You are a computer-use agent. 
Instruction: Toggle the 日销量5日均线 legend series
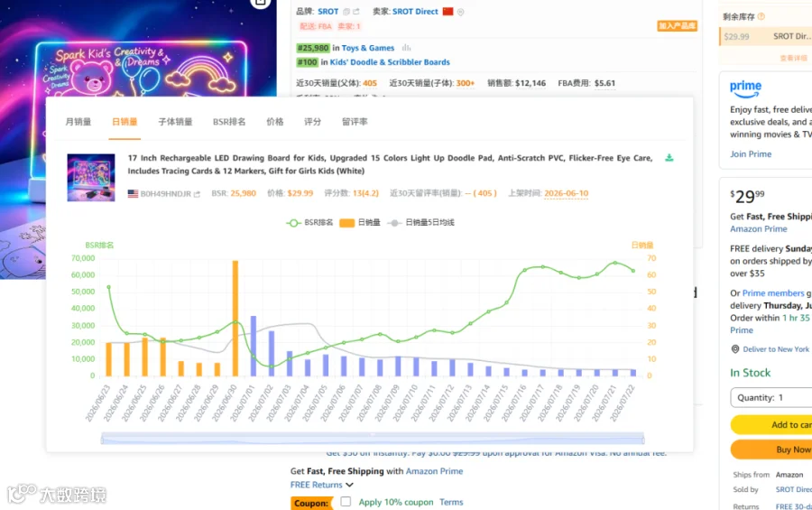(x=421, y=222)
